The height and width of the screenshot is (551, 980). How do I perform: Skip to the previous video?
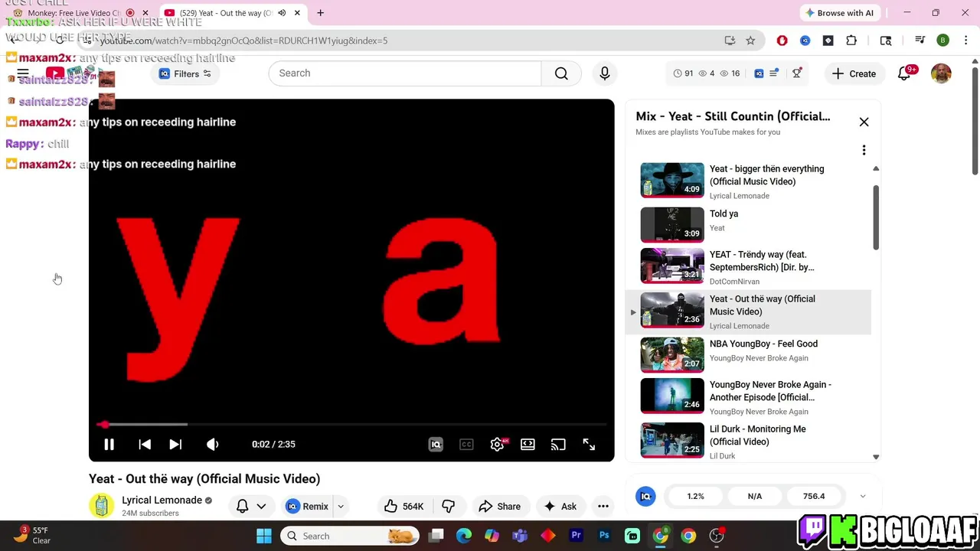pos(145,445)
